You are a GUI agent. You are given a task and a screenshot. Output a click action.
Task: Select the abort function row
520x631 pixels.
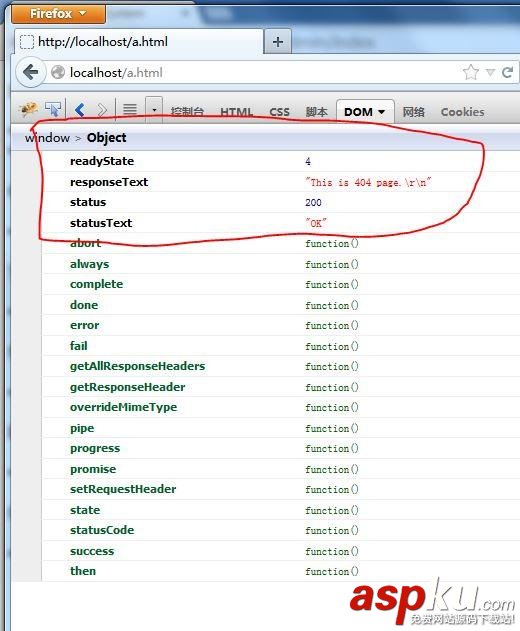coord(281,243)
